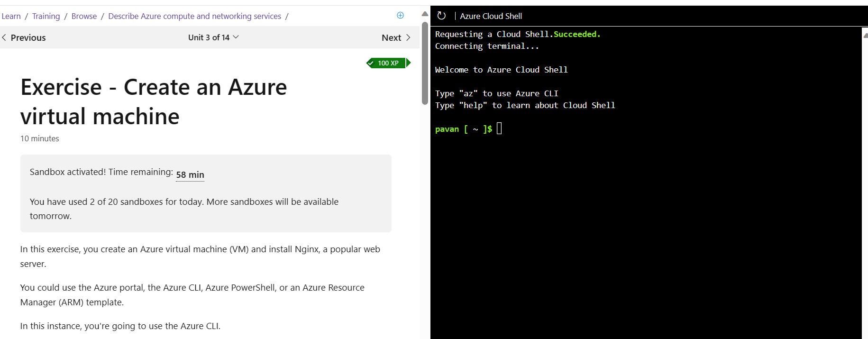This screenshot has height=339, width=868.
Task: Click the 58 min time remaining value
Action: click(x=190, y=174)
